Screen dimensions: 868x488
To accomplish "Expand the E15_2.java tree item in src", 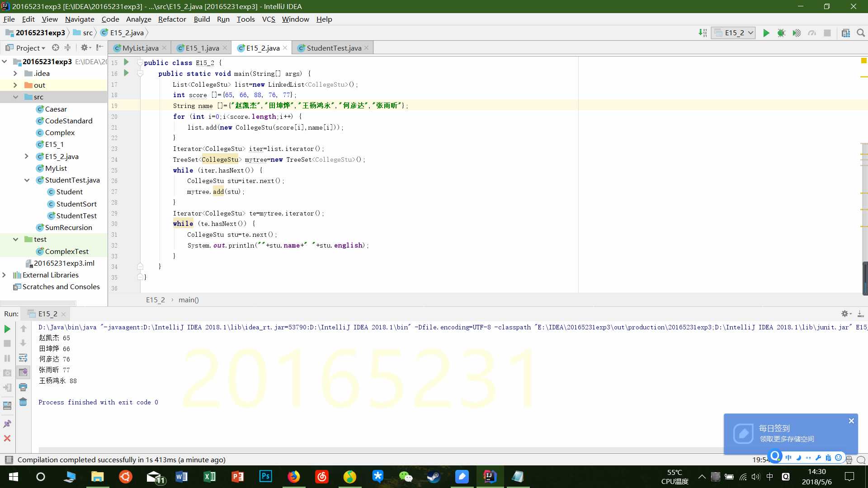I will click(x=26, y=156).
